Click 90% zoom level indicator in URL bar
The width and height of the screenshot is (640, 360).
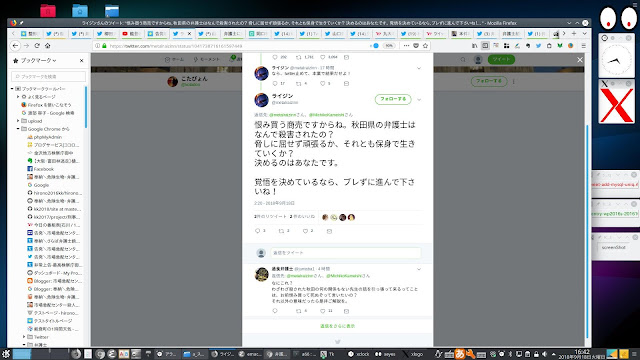389,46
